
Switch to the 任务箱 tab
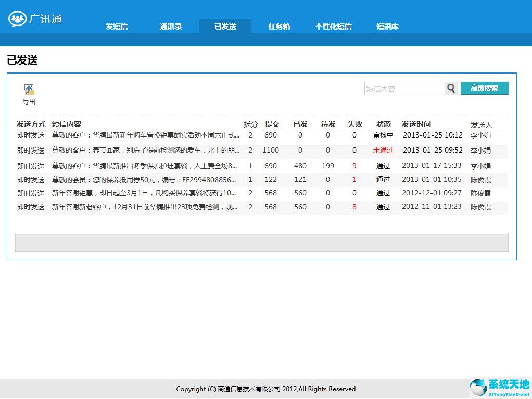(x=279, y=26)
